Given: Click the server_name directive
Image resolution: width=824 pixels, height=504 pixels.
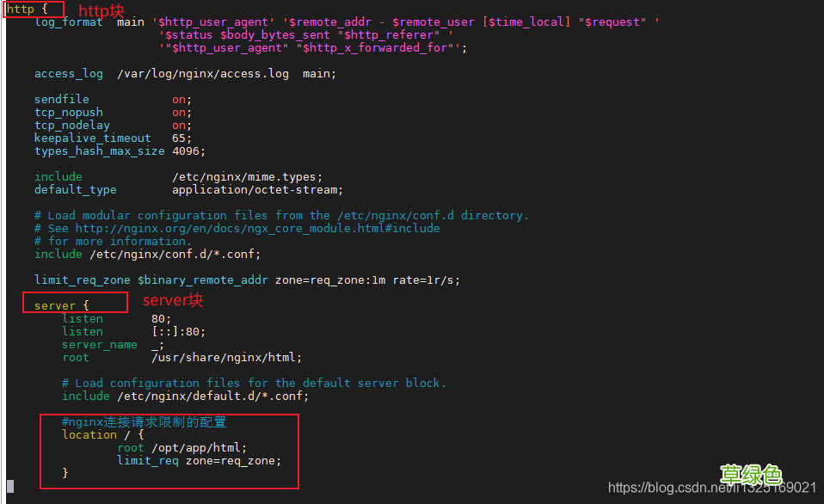Looking at the screenshot, I should point(99,345).
